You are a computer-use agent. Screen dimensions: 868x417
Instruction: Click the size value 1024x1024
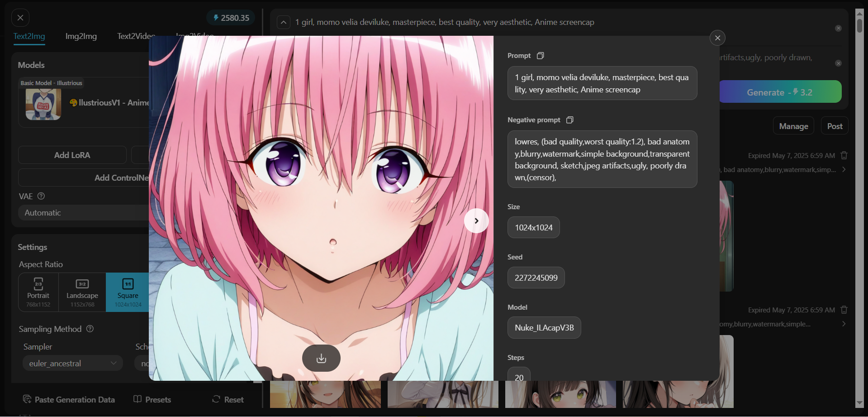tap(534, 227)
